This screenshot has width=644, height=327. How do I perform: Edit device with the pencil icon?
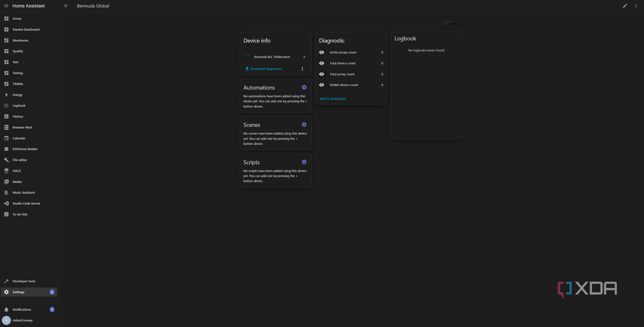625,6
